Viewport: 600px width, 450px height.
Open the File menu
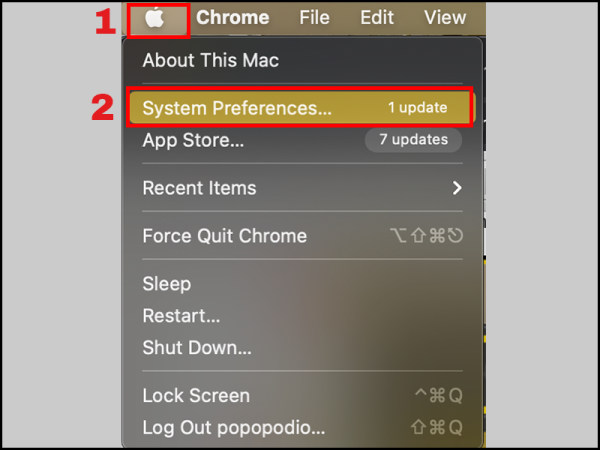[x=314, y=18]
